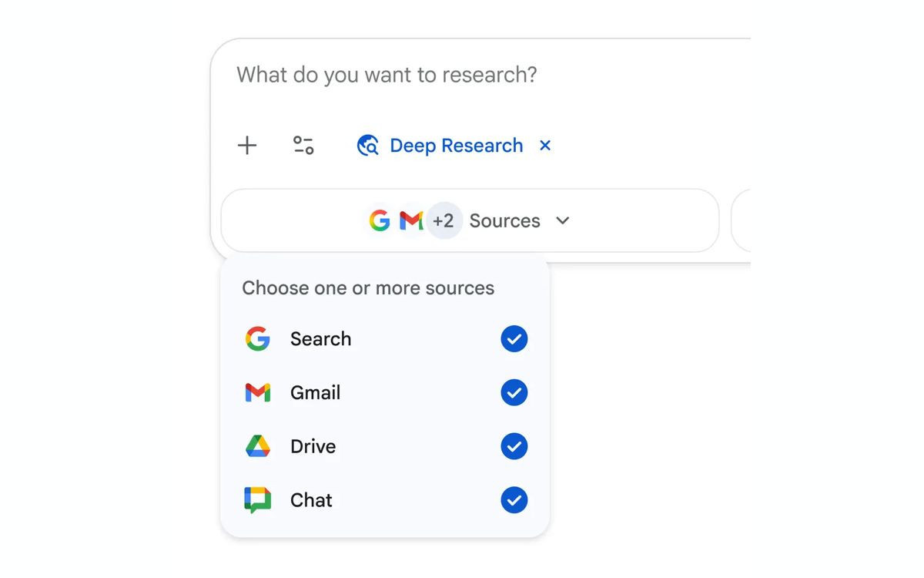This screenshot has width=924, height=578.
Task: Uncheck Gmail as a source
Action: [514, 392]
